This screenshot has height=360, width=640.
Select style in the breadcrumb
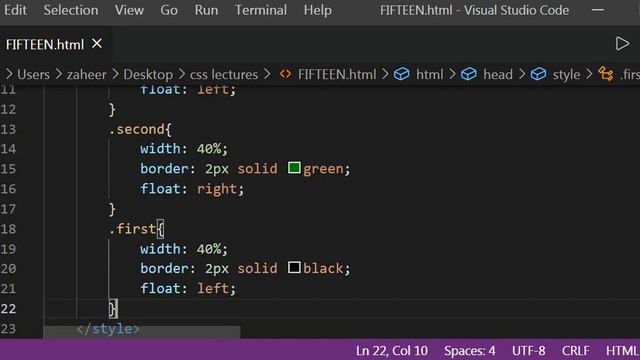pos(566,74)
